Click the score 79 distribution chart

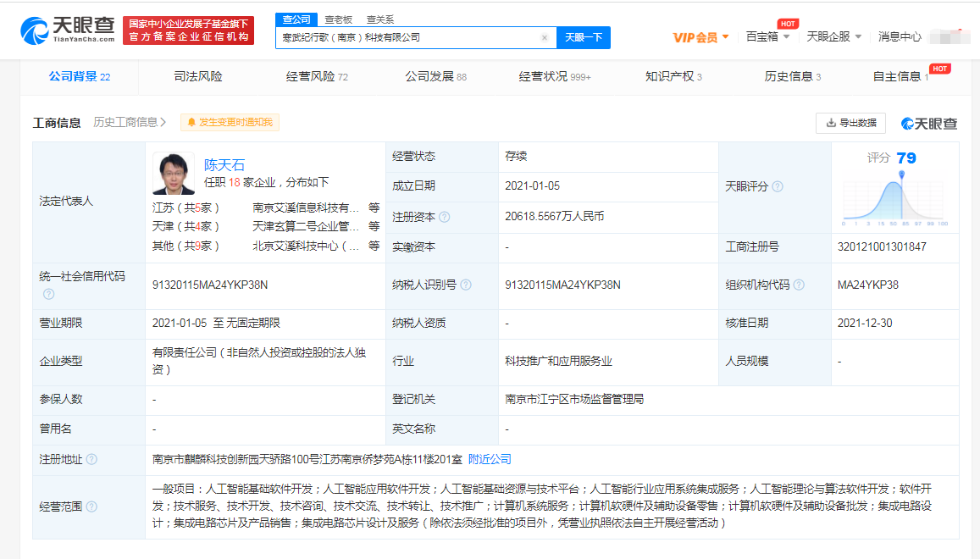pyautogui.click(x=895, y=199)
